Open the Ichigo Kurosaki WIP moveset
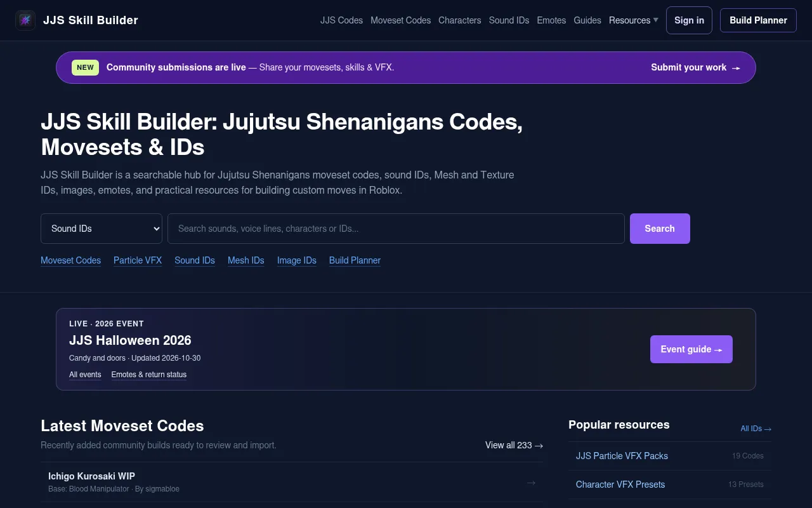This screenshot has height=508, width=812. (292, 482)
